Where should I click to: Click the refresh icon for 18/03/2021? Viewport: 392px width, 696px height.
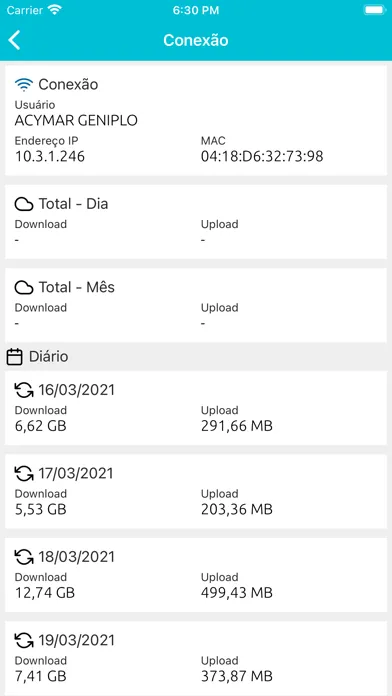pyautogui.click(x=24, y=557)
